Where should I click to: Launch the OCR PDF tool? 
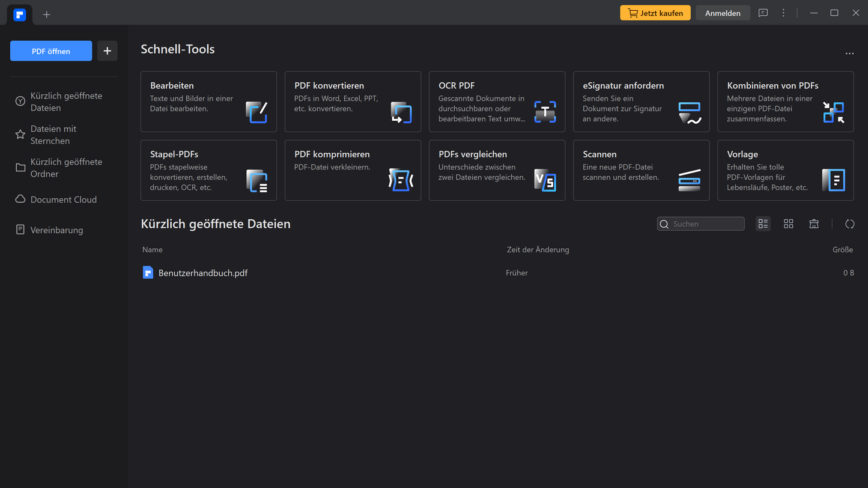[x=497, y=102]
